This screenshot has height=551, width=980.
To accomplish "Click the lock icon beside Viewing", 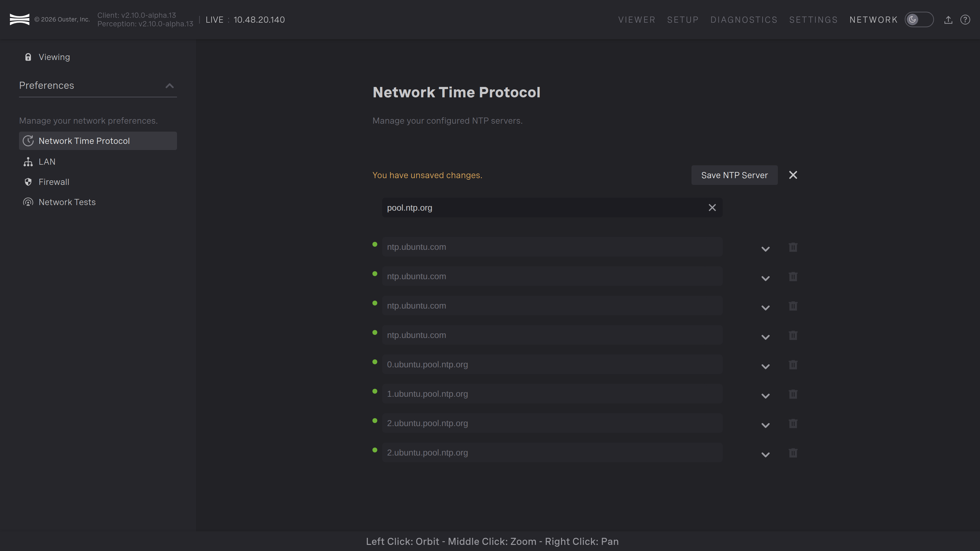I will (x=28, y=57).
